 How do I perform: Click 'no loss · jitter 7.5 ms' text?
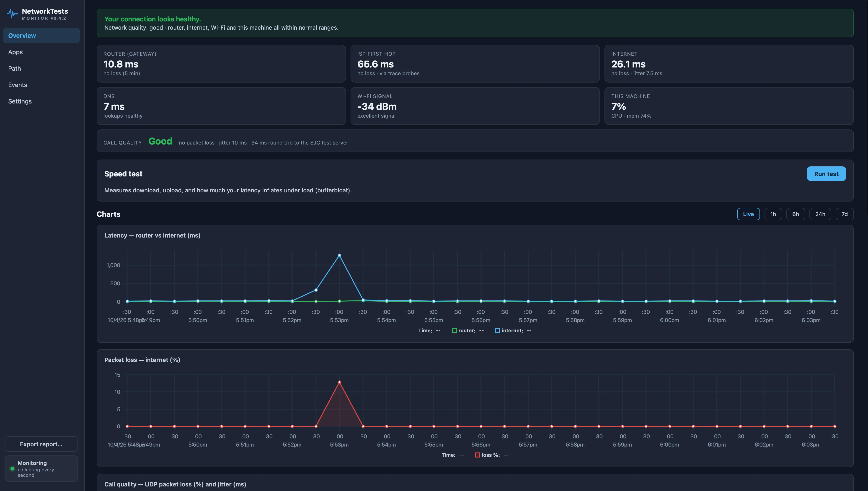637,74
